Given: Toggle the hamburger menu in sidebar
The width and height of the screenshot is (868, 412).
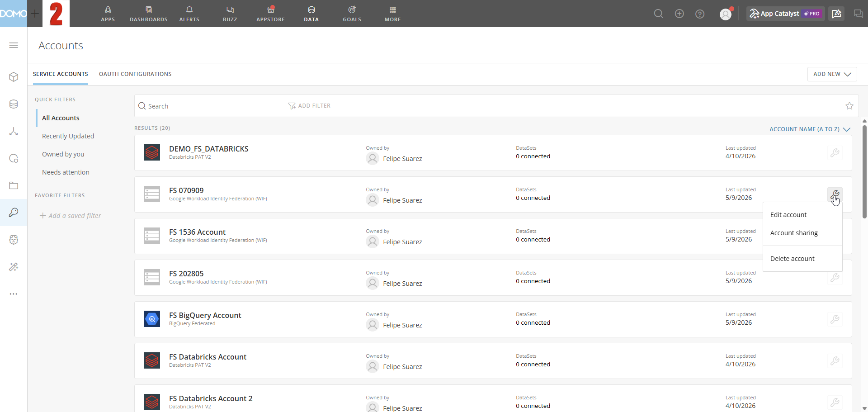Looking at the screenshot, I should click(x=14, y=45).
